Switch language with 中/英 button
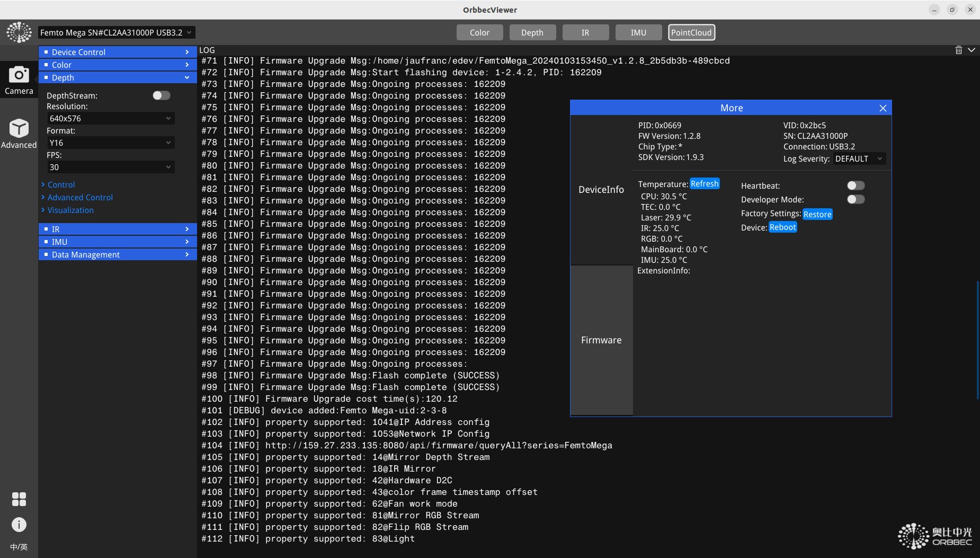 tap(19, 547)
